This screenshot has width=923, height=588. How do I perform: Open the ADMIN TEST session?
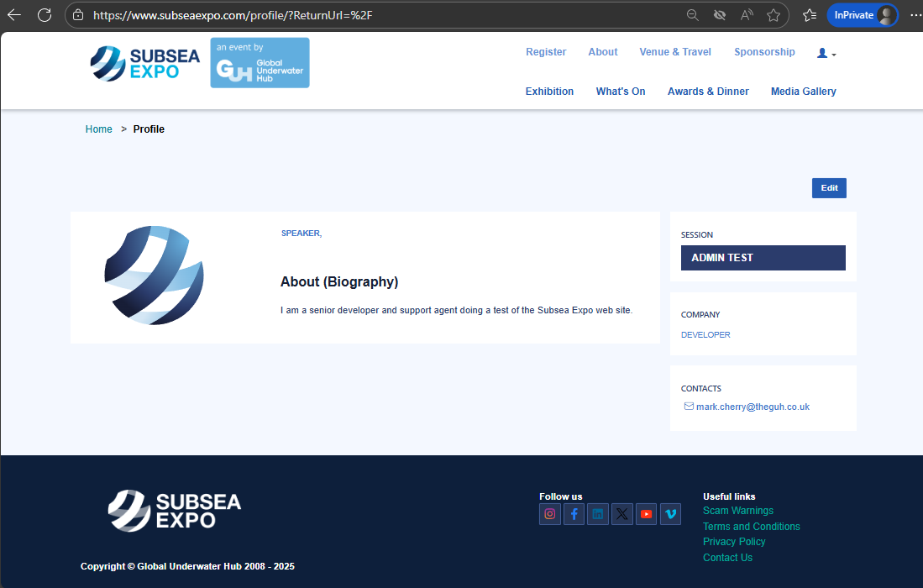763,258
